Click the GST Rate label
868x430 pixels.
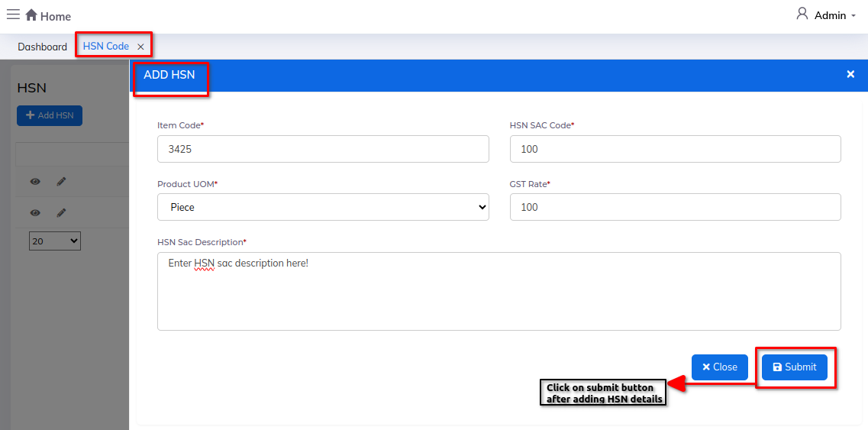529,184
